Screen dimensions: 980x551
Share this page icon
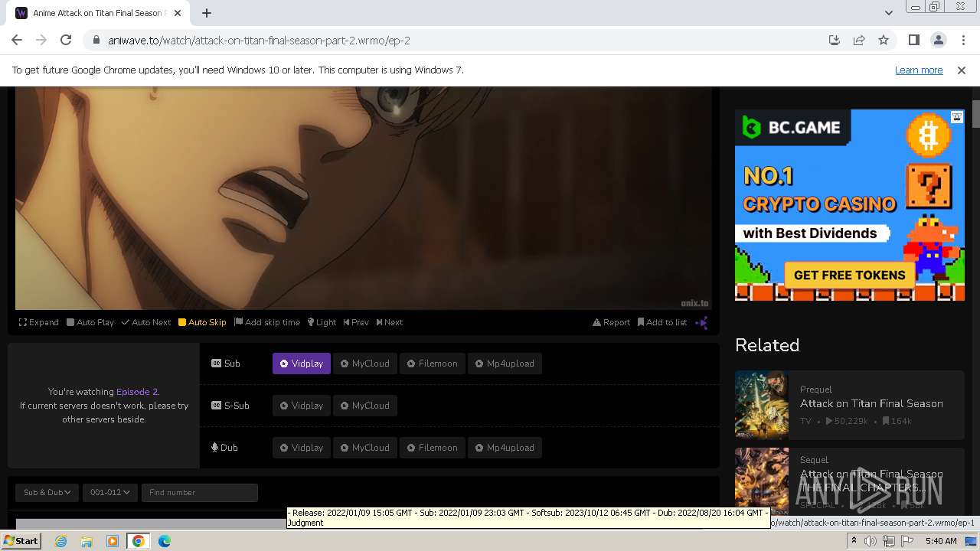click(x=859, y=40)
